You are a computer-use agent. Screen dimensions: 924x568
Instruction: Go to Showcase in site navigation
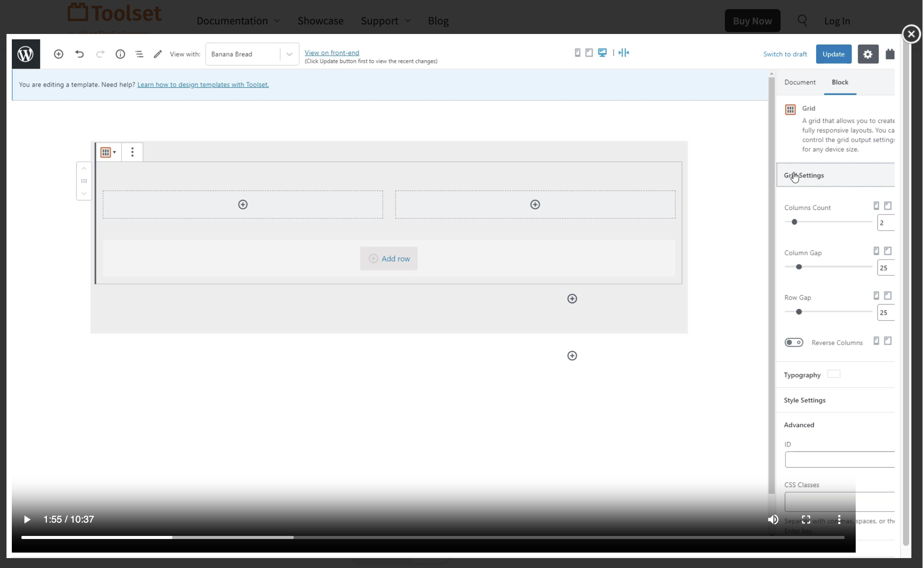[x=320, y=21]
